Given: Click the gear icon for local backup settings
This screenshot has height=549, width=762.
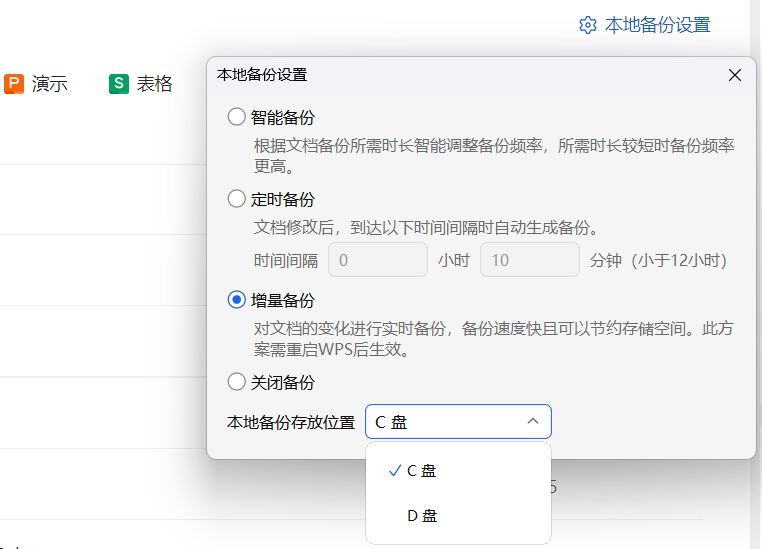Looking at the screenshot, I should 588,25.
